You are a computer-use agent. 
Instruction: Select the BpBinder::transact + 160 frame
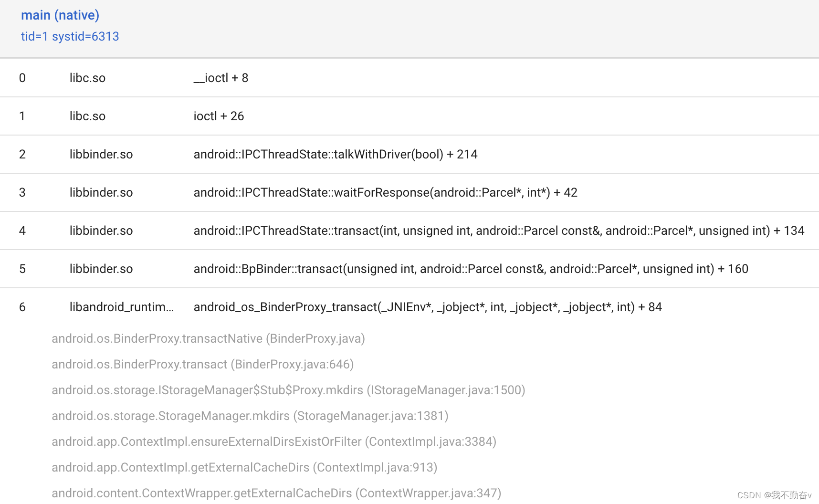click(x=471, y=269)
